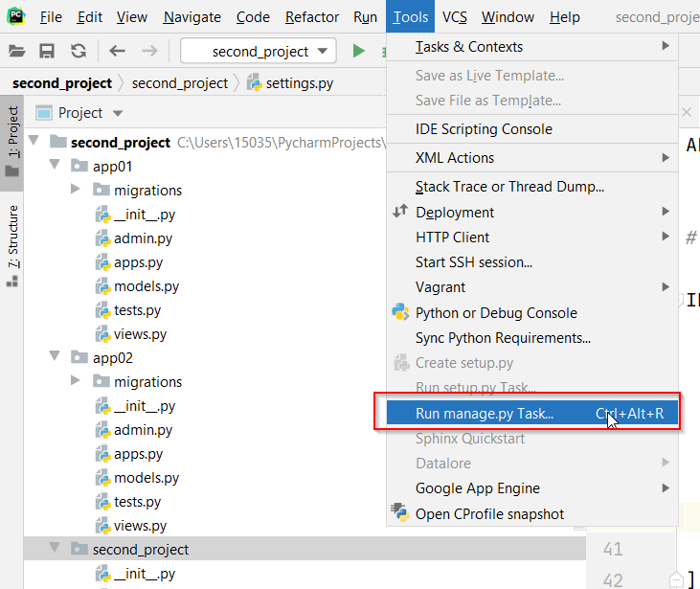Collapse the app02 folder node
The width and height of the screenshot is (700, 589).
click(55, 356)
